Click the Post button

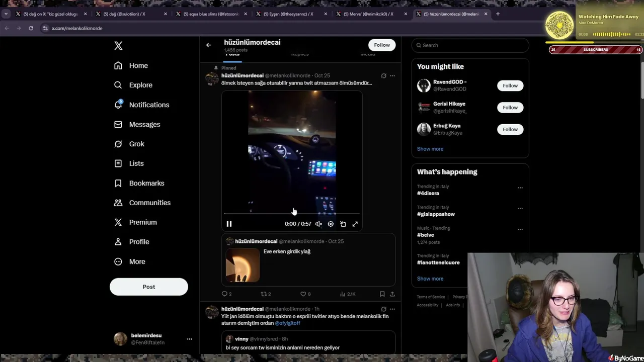pos(149,287)
